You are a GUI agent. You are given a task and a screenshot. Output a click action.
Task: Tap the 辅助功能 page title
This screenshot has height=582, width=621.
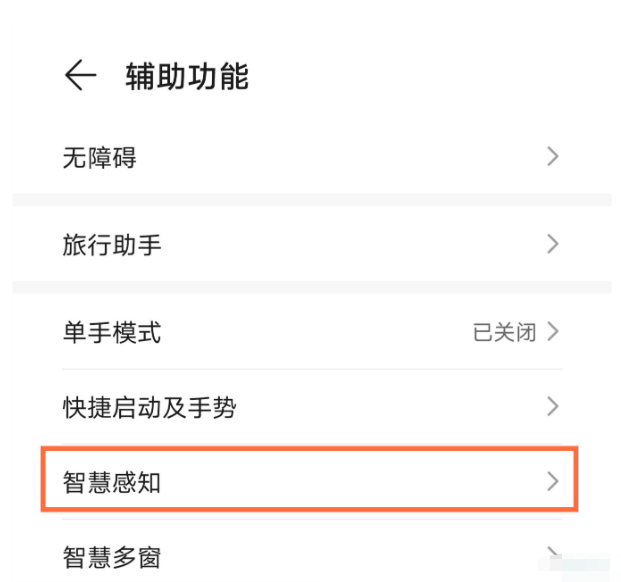coord(187,76)
